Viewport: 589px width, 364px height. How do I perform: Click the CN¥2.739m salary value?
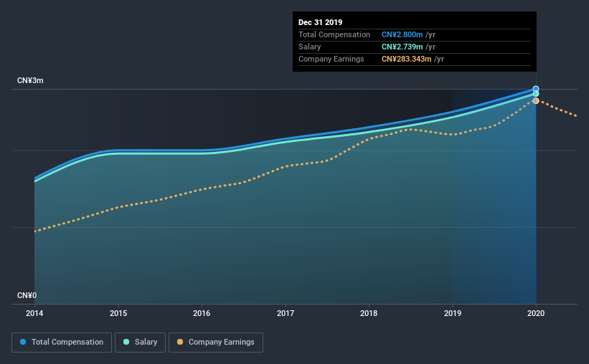click(x=402, y=47)
